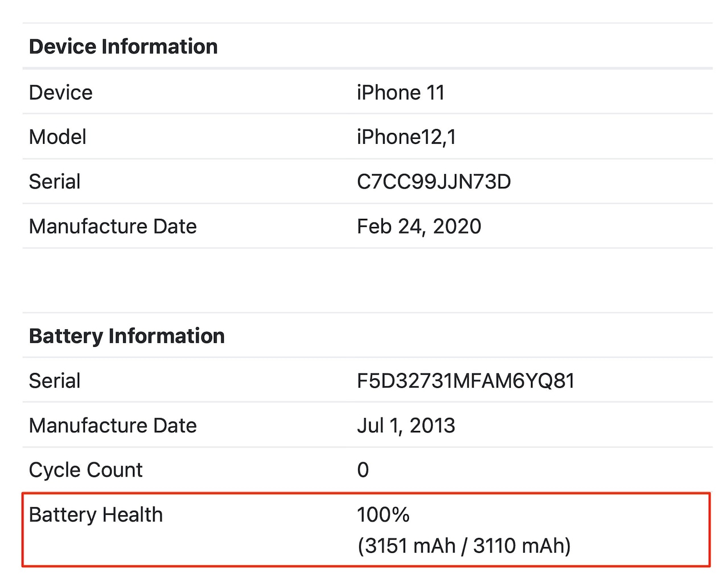This screenshot has width=728, height=575.
Task: Click the battery Manufacture Date label
Action: tap(113, 425)
